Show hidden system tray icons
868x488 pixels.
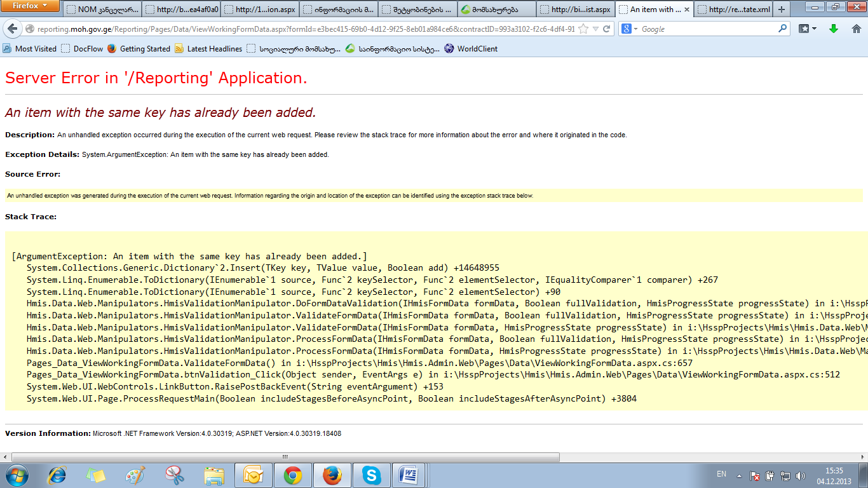(x=739, y=475)
